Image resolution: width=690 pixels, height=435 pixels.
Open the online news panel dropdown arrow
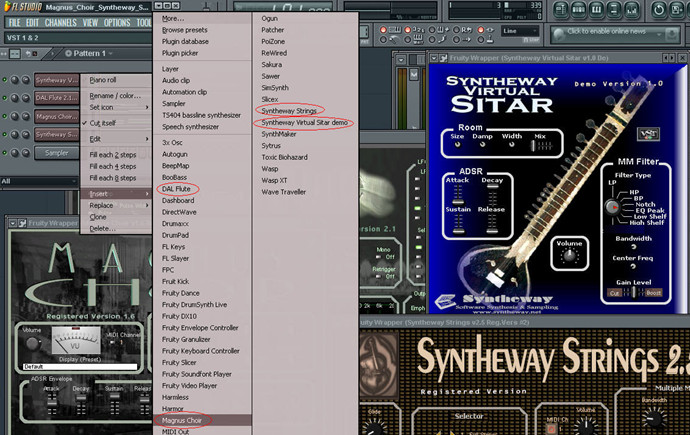coord(659,34)
